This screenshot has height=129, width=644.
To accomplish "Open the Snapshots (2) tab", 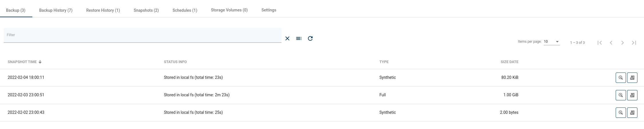I will click(146, 10).
